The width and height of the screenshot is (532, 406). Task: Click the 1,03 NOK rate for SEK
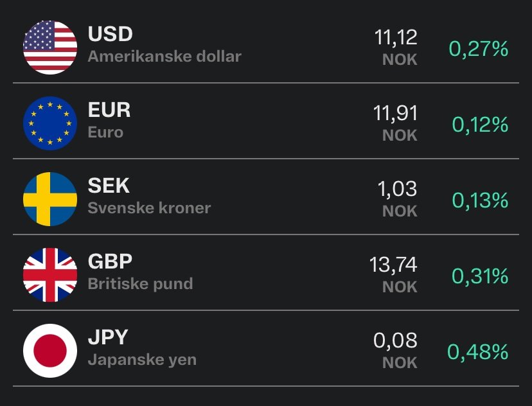click(x=397, y=199)
